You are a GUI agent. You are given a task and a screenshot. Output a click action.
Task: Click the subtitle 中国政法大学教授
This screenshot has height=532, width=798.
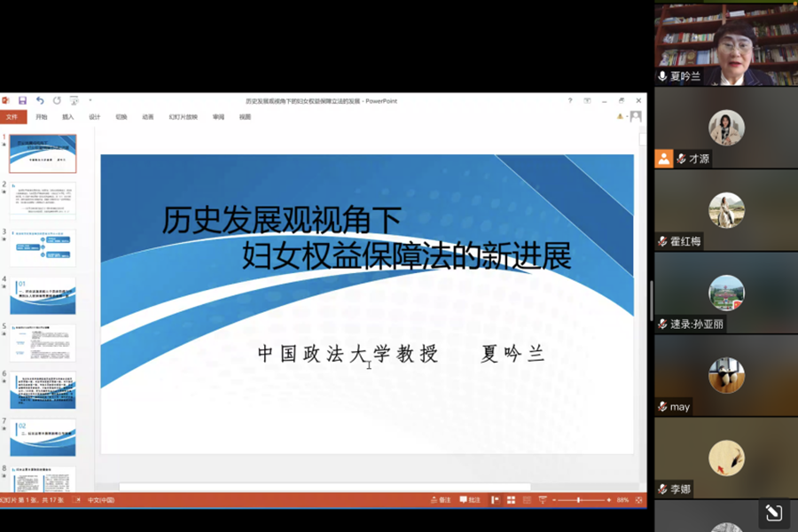348,353
